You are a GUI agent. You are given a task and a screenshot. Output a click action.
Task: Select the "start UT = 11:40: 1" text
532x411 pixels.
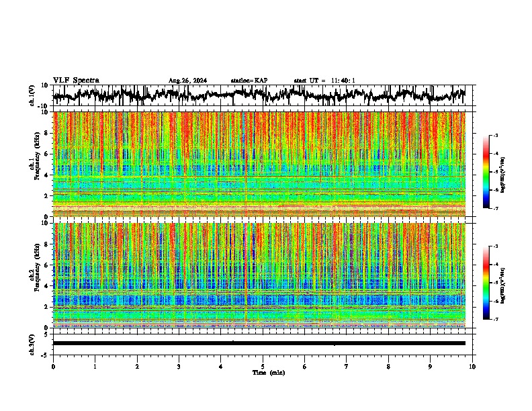coord(324,81)
